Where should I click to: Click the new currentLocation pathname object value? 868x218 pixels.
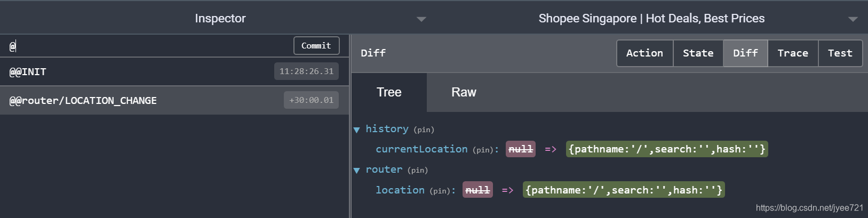pos(667,149)
